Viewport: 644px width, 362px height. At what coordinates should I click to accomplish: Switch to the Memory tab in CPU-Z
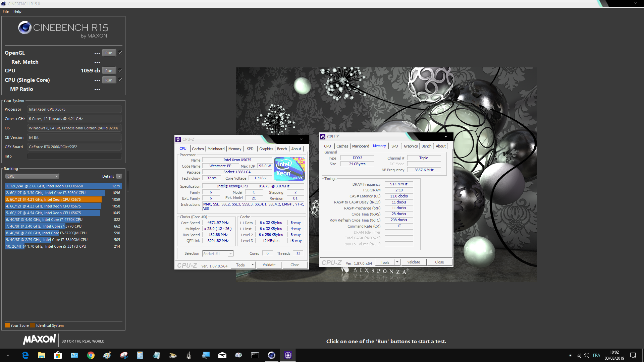(235, 148)
